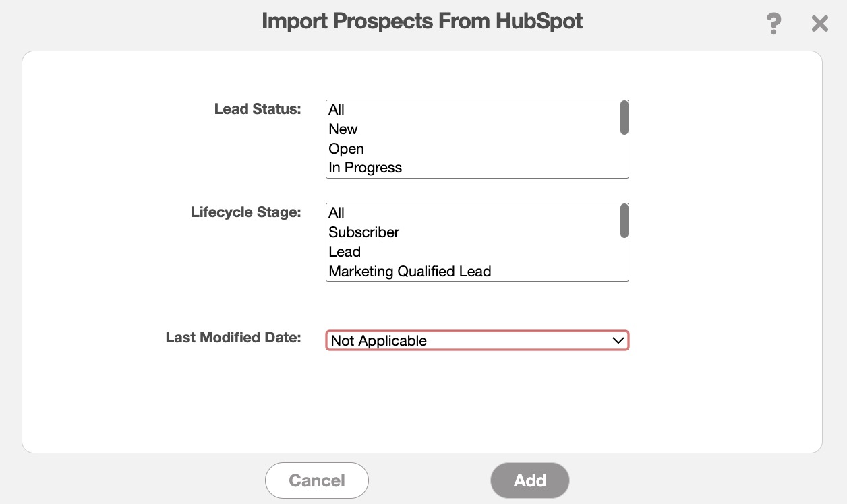Screen dimensions: 847x504
Task: Click the 'Last Modified Date:' label
Action: pos(233,338)
